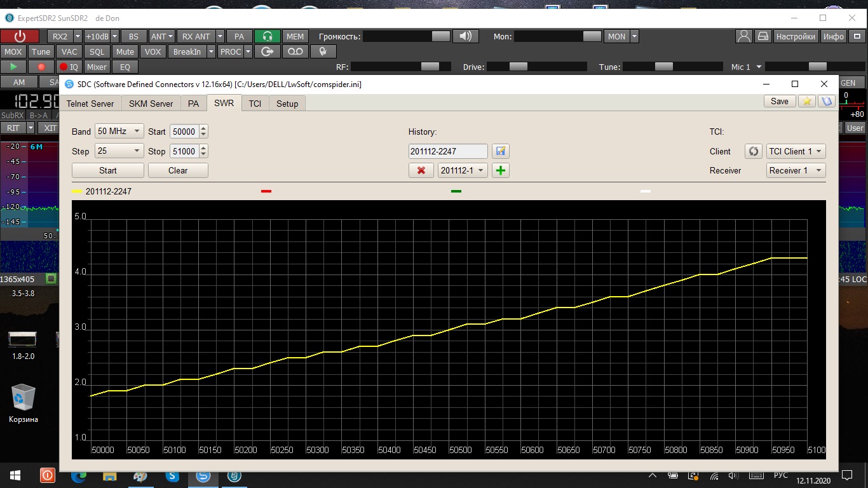Toggle the IQ record button
This screenshot has width=868, height=488.
[69, 67]
